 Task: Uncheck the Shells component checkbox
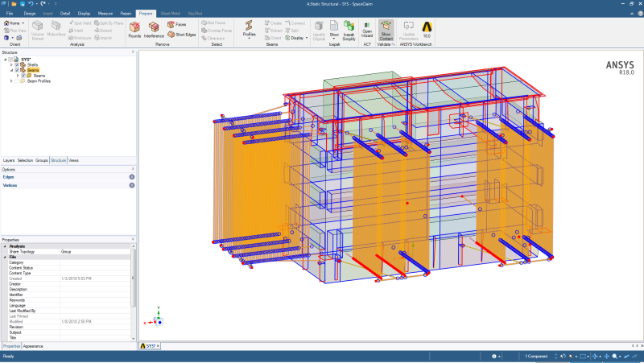click(17, 65)
